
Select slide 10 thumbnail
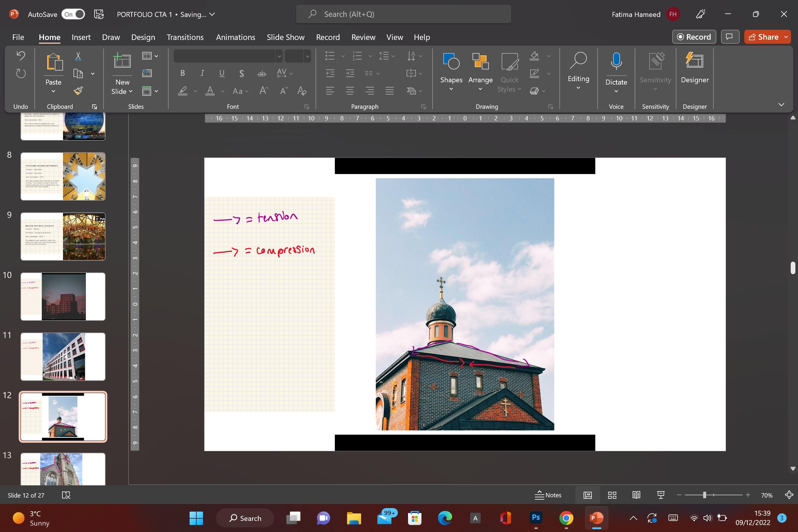(x=63, y=296)
